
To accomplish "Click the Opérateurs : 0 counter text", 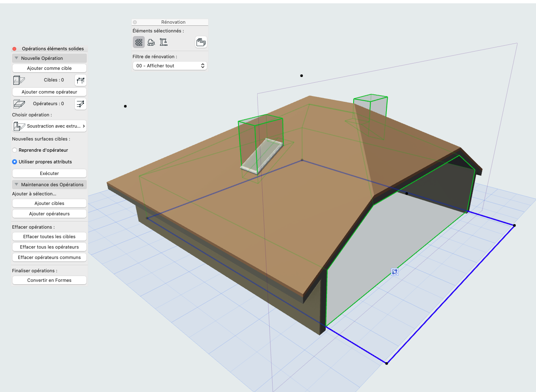I will pyautogui.click(x=49, y=104).
